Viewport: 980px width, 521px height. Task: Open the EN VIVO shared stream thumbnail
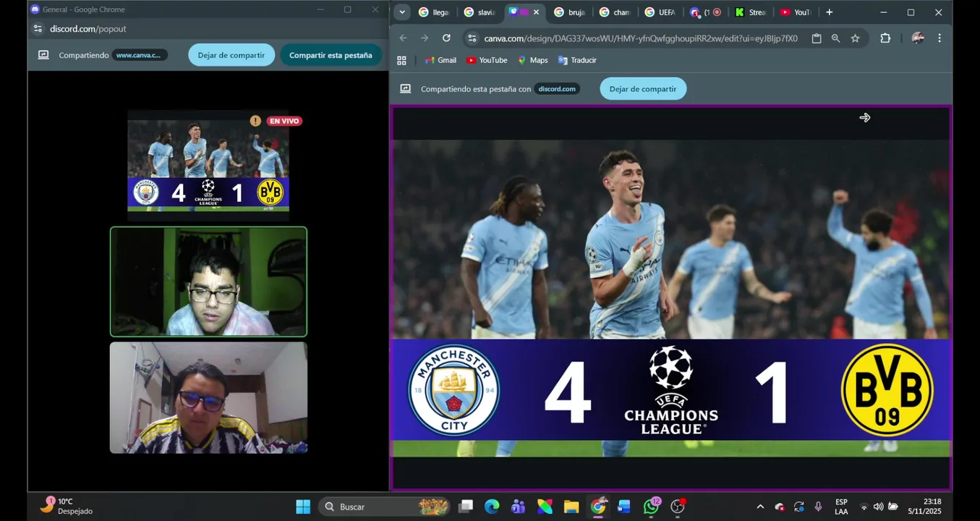click(208, 165)
